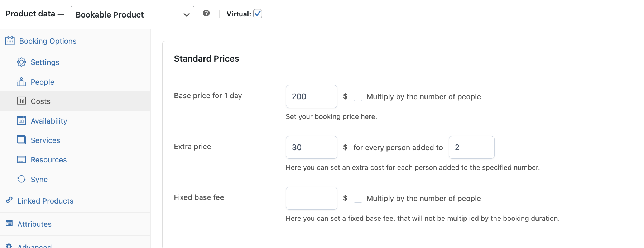The image size is (644, 248).
Task: Open the Linked Products tab
Action: point(45,201)
